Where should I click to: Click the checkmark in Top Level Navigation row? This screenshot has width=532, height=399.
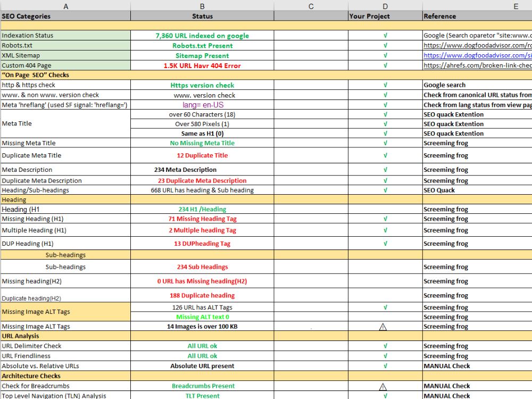[x=385, y=396]
